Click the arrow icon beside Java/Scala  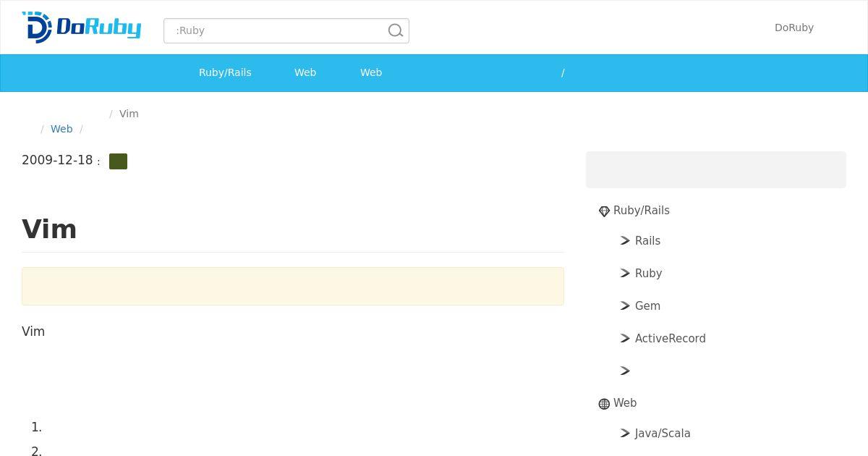[x=626, y=434]
